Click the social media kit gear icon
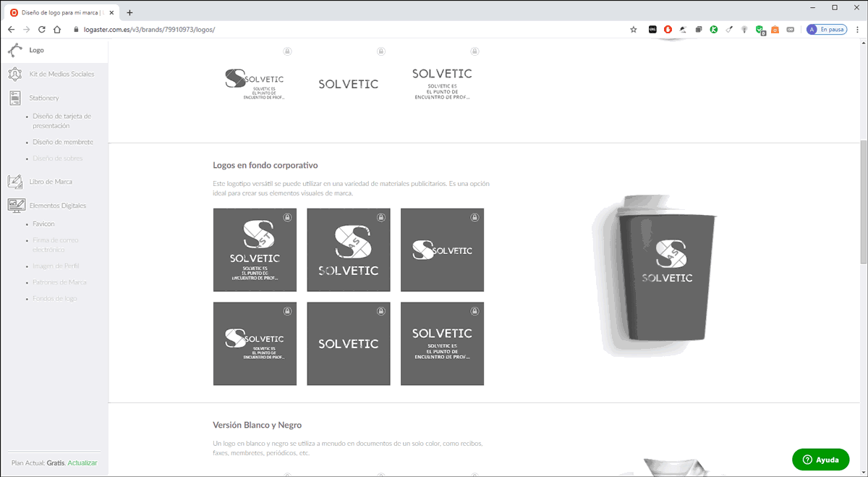 pyautogui.click(x=15, y=74)
